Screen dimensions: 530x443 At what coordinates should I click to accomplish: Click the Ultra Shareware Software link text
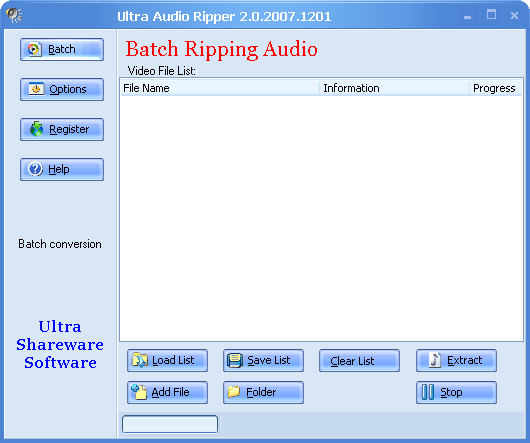tap(60, 345)
